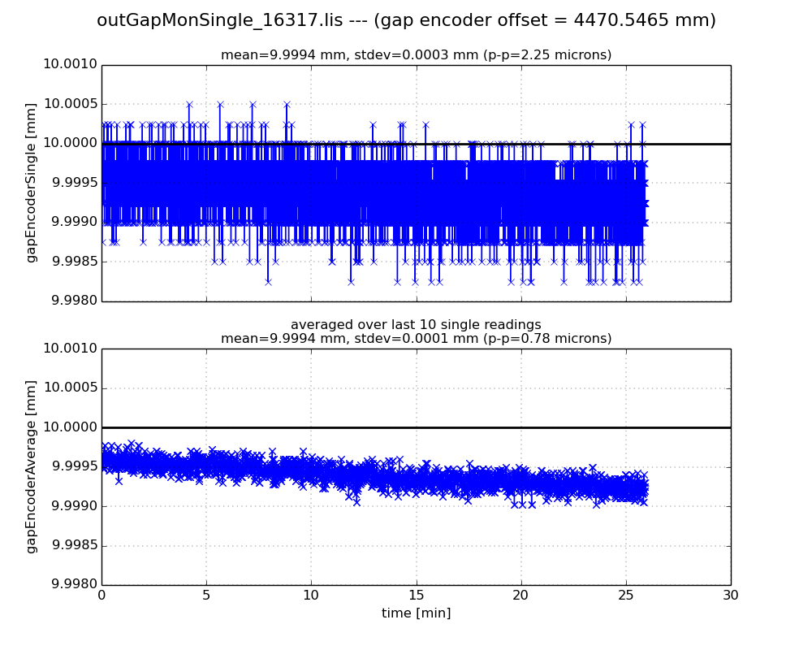Image resolution: width=812 pixels, height=650 pixels.
Task: Click the x-axis tick label 5
Action: 206,596
